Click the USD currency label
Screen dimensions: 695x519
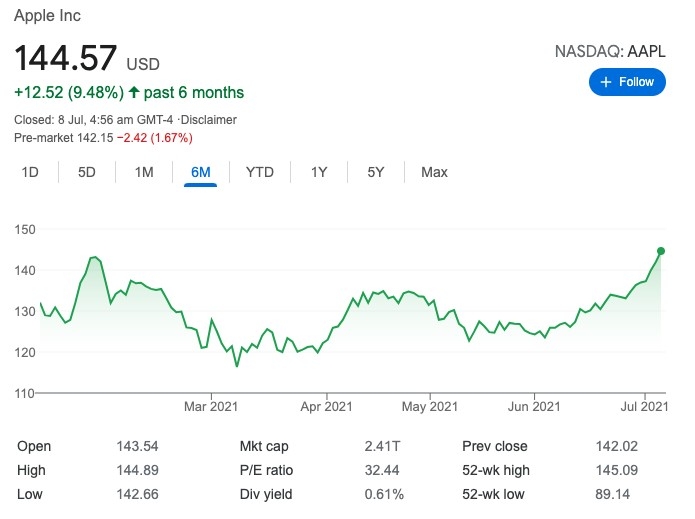click(x=143, y=64)
